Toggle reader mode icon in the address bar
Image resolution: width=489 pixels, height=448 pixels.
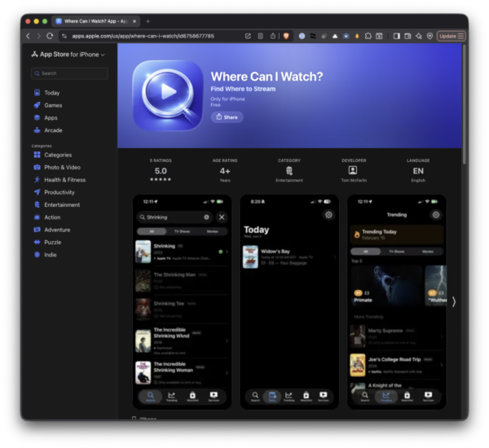(x=261, y=36)
